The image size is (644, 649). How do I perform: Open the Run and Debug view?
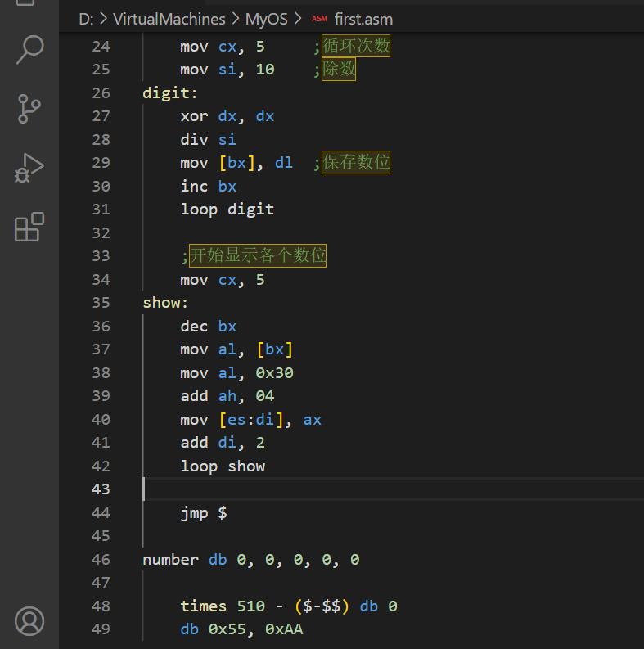point(29,168)
